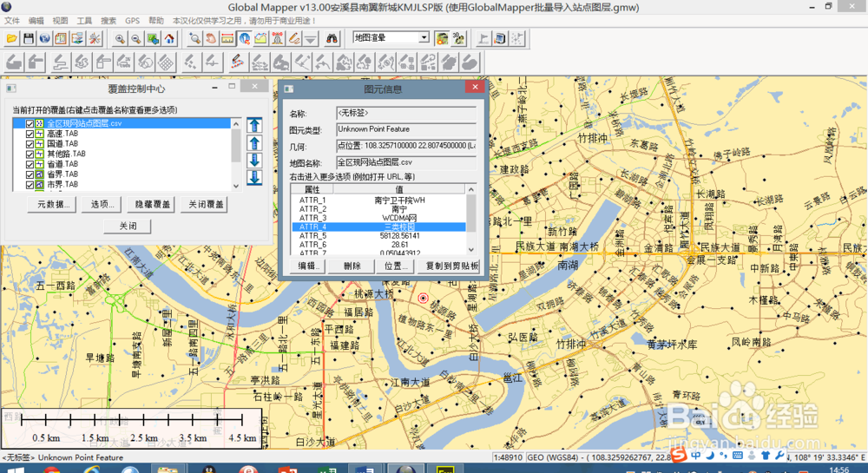Click the overlay list scroll up arrow
868x473 pixels.
(x=236, y=124)
